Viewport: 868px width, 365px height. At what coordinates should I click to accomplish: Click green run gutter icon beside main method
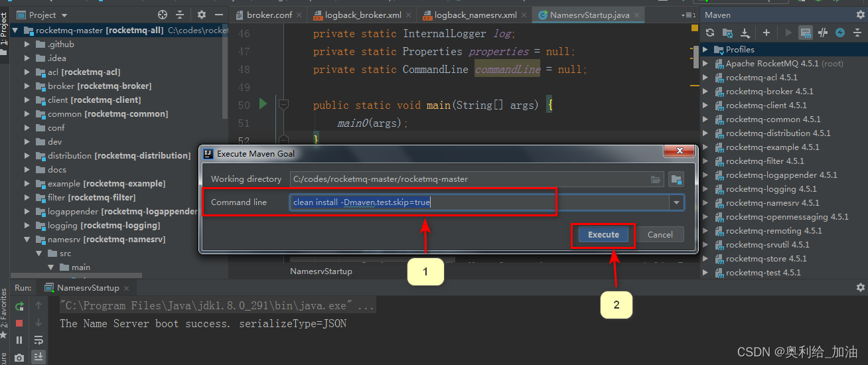coord(263,104)
